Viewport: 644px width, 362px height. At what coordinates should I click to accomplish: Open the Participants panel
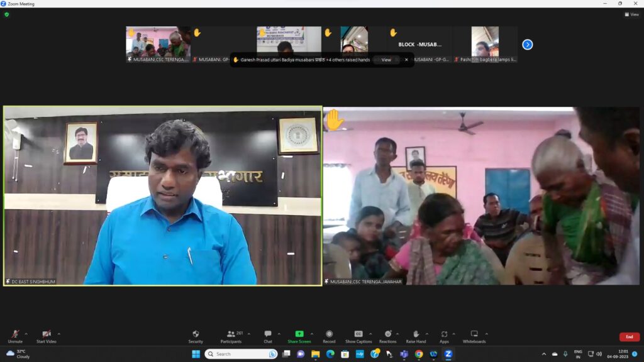pos(230,336)
